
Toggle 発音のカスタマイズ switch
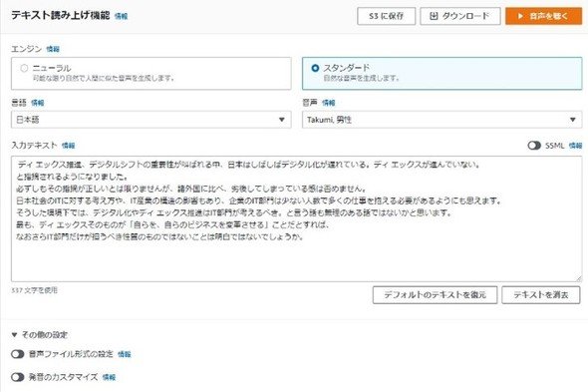tap(18, 377)
